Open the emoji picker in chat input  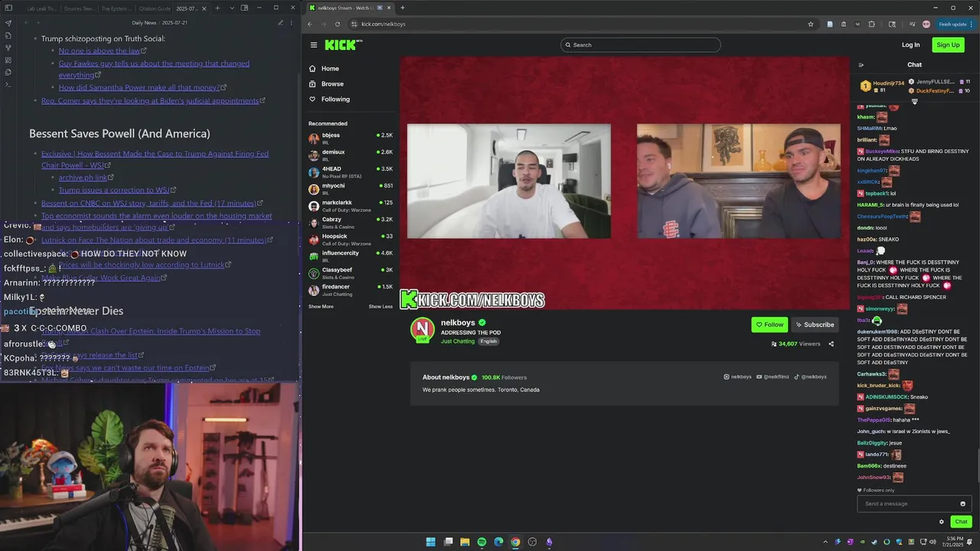(962, 504)
